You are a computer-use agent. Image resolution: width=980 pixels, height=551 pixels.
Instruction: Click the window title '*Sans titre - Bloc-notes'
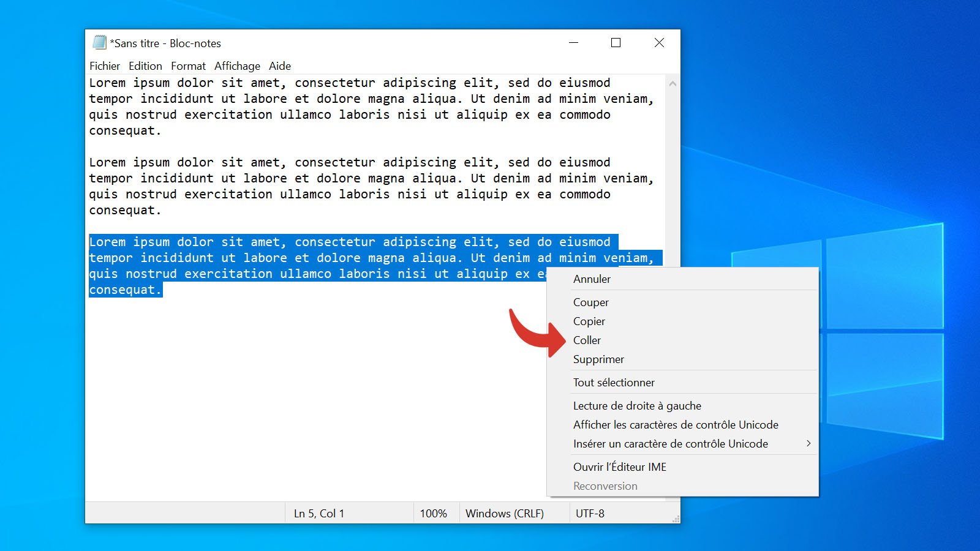click(x=165, y=43)
